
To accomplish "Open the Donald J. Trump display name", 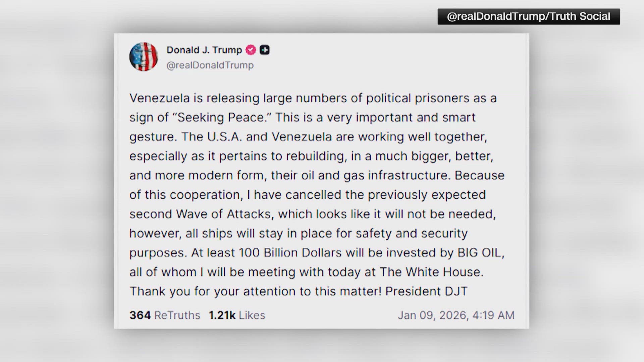I will 204,50.
